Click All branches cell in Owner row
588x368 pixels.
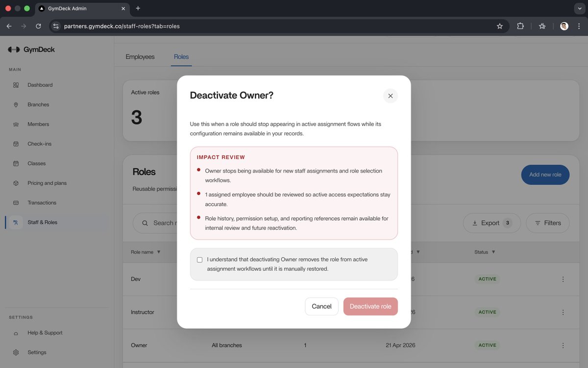[x=227, y=345]
